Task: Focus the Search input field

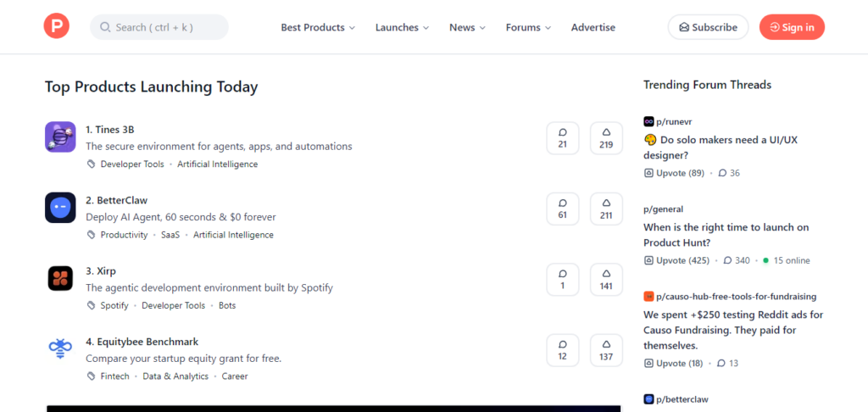Action: (159, 27)
